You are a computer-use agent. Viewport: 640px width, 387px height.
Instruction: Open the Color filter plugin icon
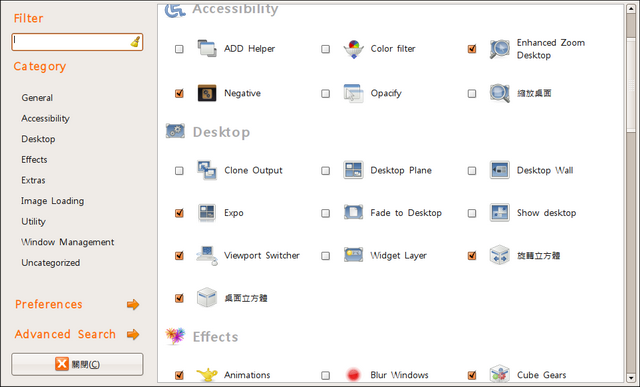[353, 49]
